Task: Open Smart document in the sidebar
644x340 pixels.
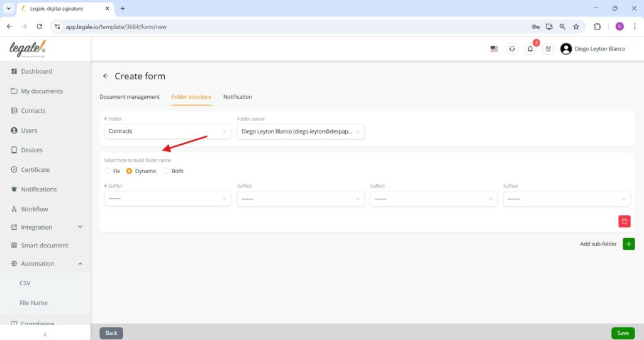Action: tap(45, 246)
